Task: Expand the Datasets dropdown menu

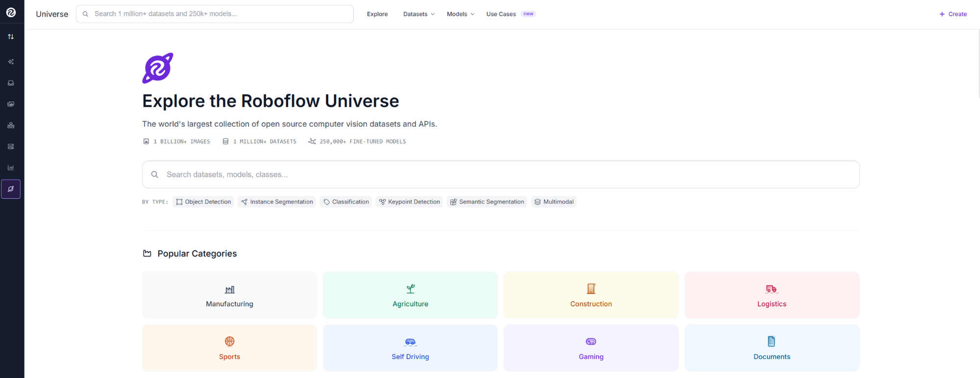Action: [x=419, y=14]
